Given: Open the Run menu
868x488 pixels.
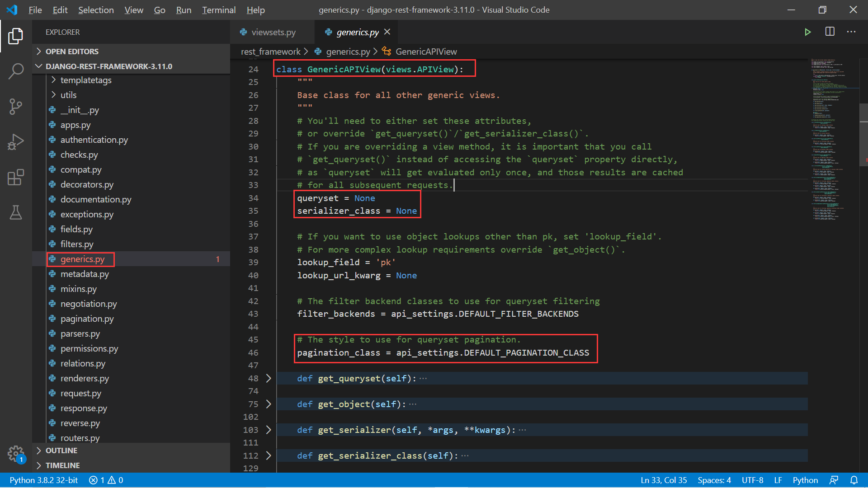Looking at the screenshot, I should (x=184, y=10).
